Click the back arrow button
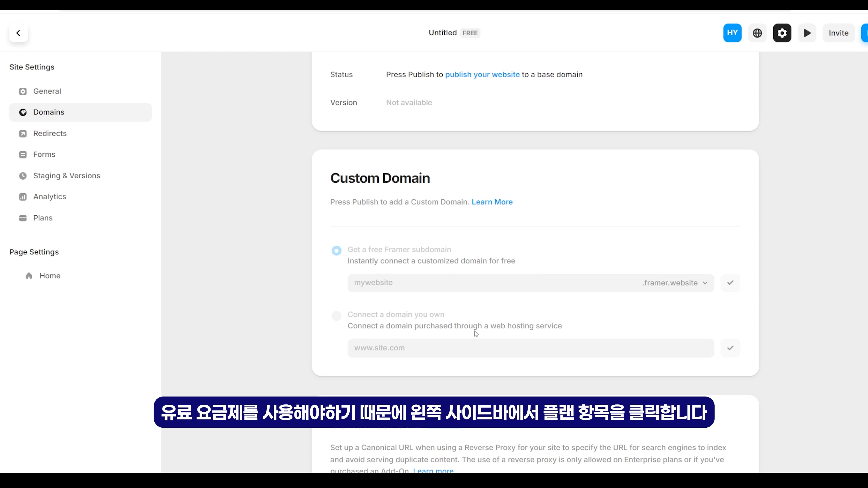 [19, 33]
